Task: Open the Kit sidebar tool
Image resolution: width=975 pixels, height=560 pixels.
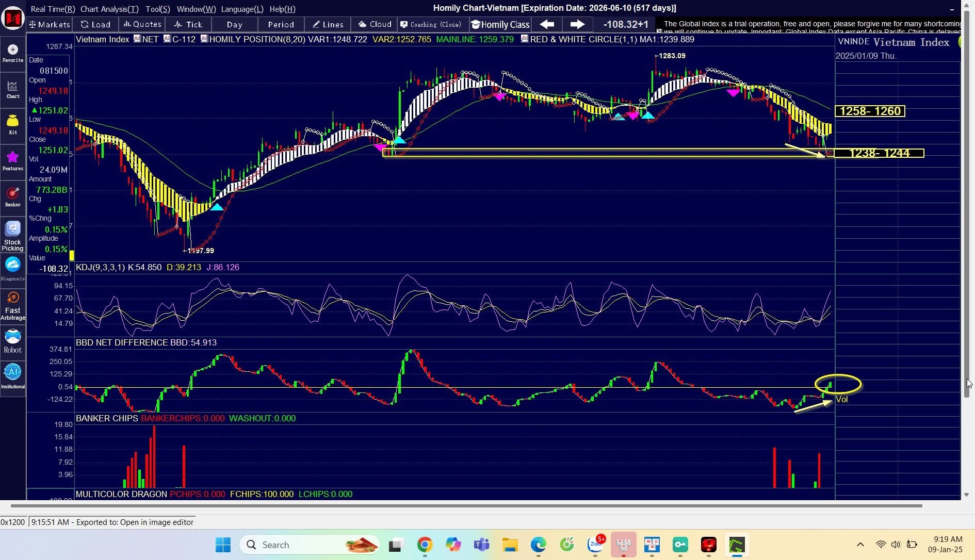Action: (13, 125)
